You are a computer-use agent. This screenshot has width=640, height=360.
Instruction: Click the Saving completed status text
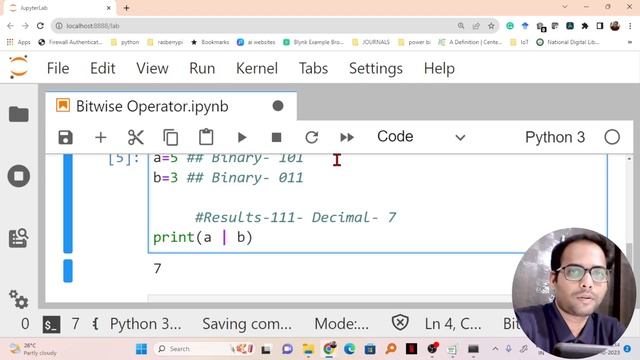click(247, 324)
